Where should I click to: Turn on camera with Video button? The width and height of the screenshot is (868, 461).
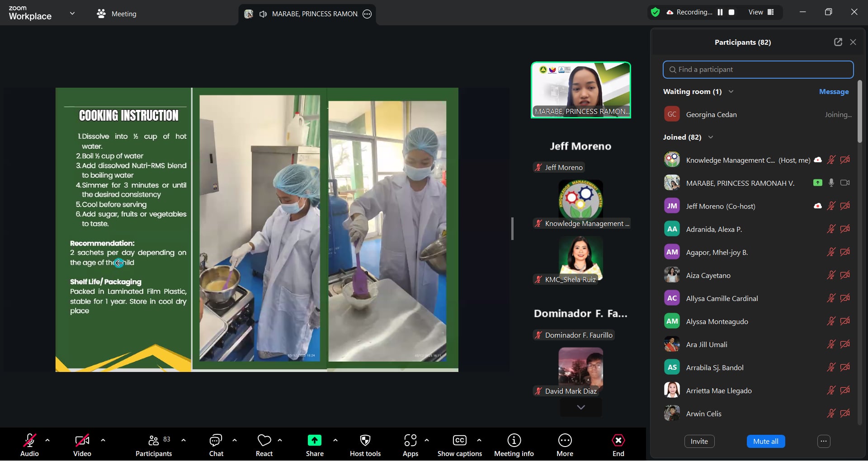click(82, 441)
